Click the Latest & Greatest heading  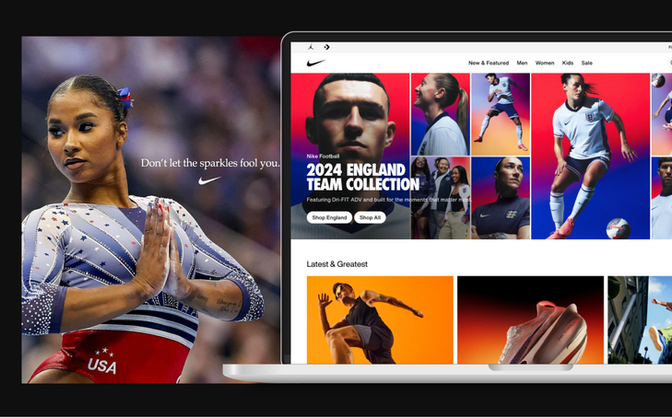(337, 264)
